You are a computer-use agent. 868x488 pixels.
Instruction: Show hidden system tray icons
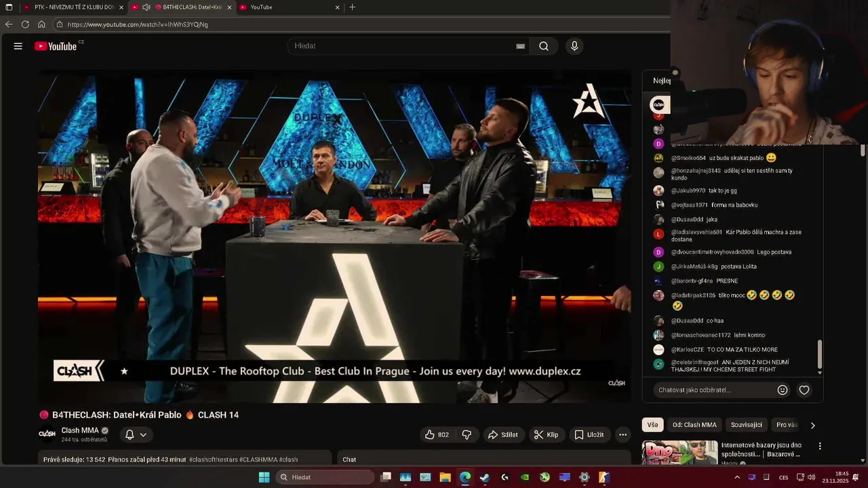pyautogui.click(x=737, y=477)
